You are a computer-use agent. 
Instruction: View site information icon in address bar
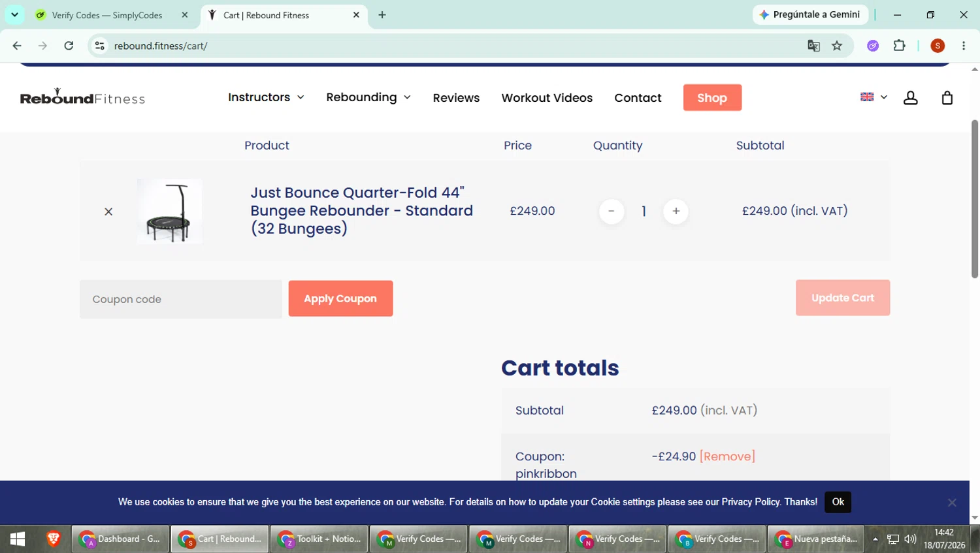[99, 46]
